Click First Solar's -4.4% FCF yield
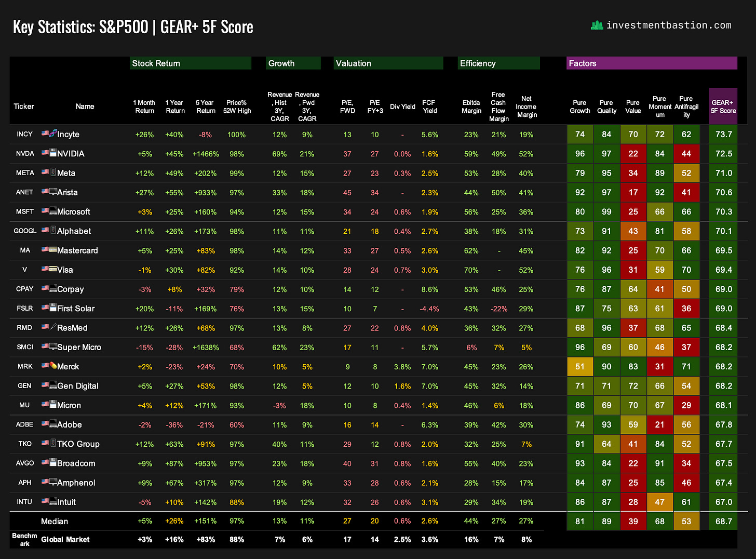The width and height of the screenshot is (756, 559). 429,309
